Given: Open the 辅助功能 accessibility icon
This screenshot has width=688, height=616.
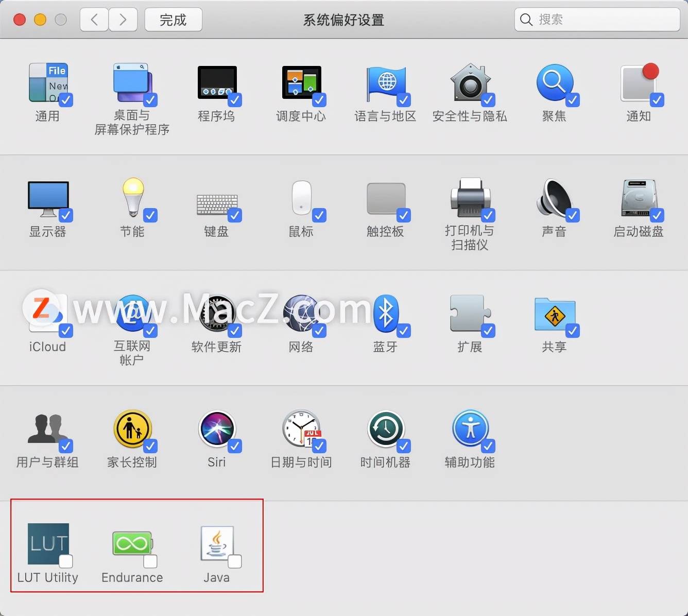Looking at the screenshot, I should point(470,429).
